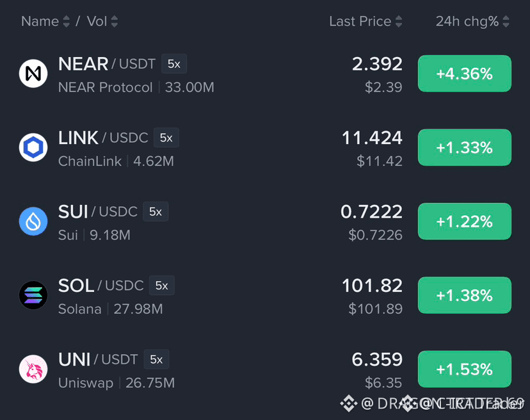Sort list by Name column arrows
The image size is (530, 420).
pyautogui.click(x=67, y=22)
